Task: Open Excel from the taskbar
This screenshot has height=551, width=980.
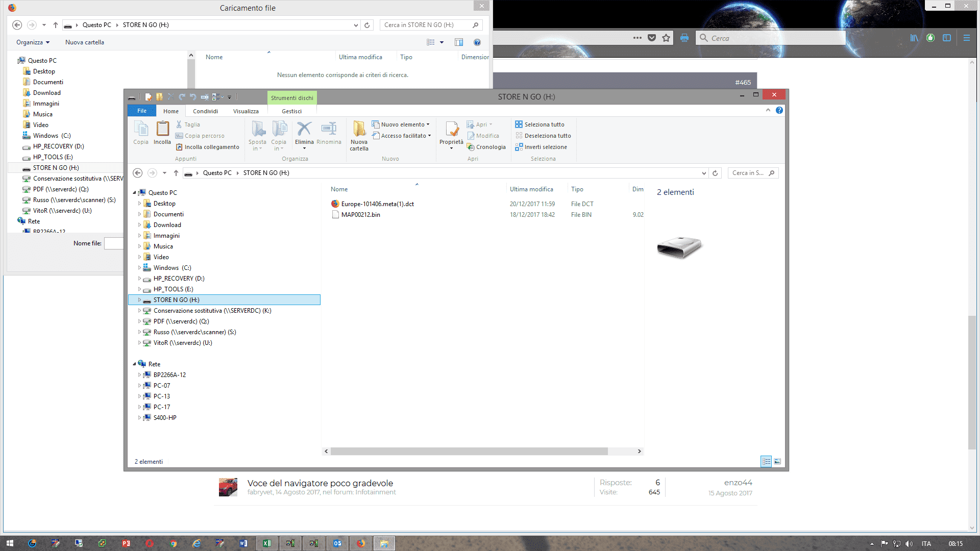Action: tap(267, 543)
